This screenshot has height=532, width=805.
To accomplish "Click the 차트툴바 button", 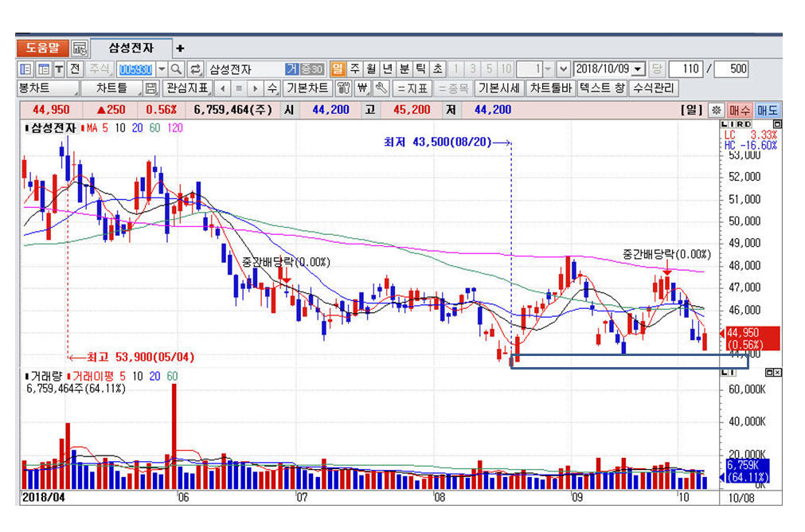I will pyautogui.click(x=551, y=88).
